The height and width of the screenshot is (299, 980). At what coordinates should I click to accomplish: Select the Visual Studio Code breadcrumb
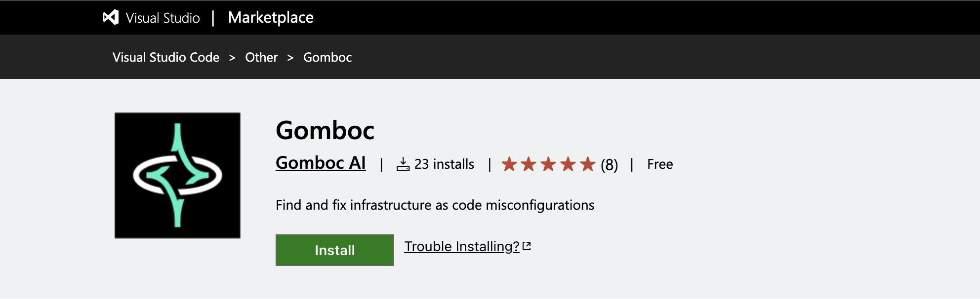[166, 57]
